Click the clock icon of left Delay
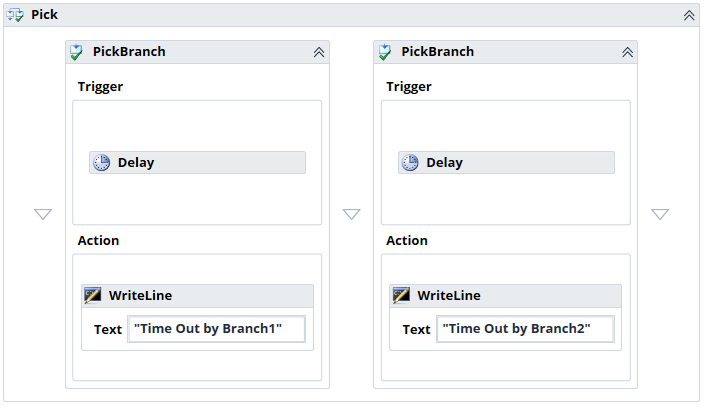The width and height of the screenshot is (706, 408). point(101,163)
